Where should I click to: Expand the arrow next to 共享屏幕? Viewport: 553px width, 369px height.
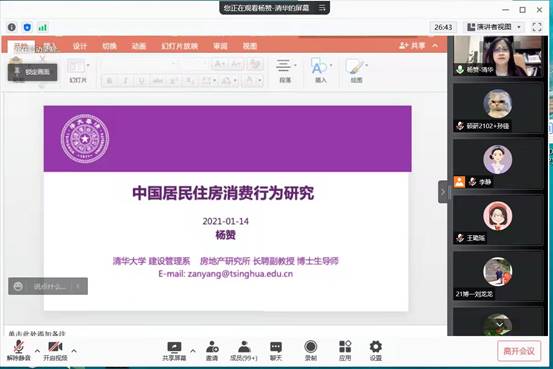click(193, 351)
